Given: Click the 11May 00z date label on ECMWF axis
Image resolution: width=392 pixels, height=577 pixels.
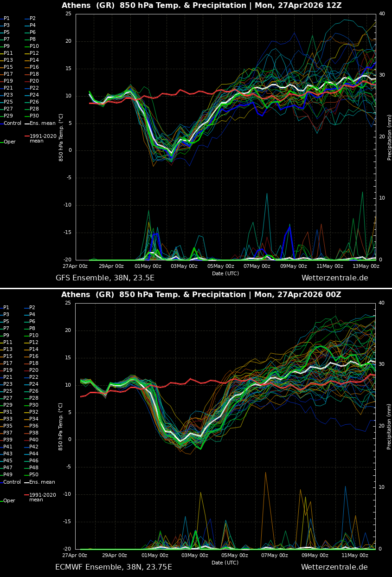Looking at the screenshot, I should click(355, 555).
